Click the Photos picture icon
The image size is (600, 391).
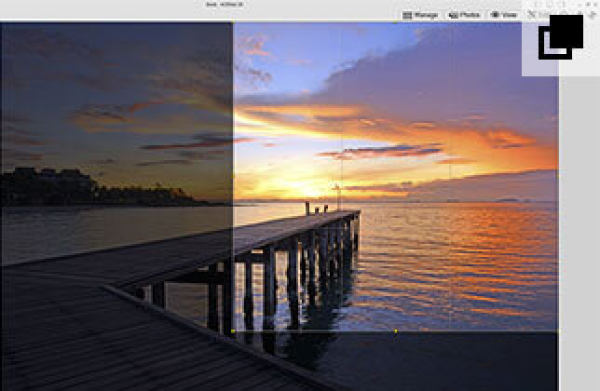(453, 15)
